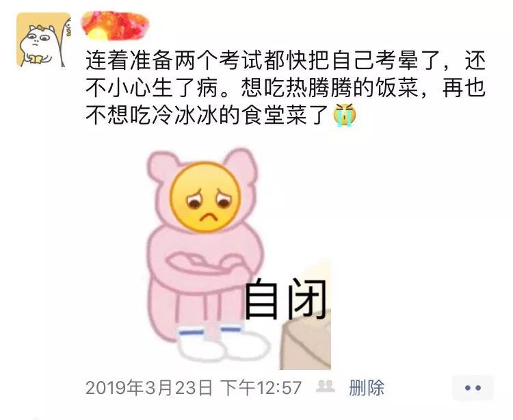Tap the 自闭 caption text on the sticker

pyautogui.click(x=285, y=299)
